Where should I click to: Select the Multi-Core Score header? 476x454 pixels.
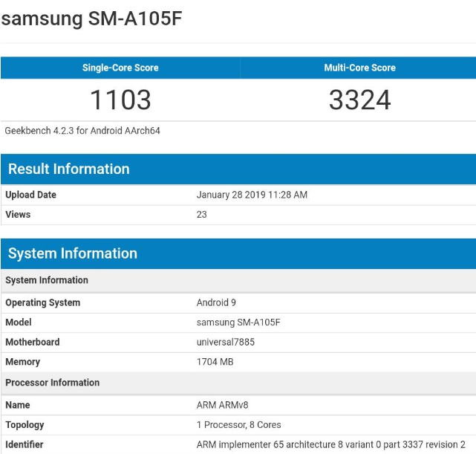pyautogui.click(x=359, y=68)
